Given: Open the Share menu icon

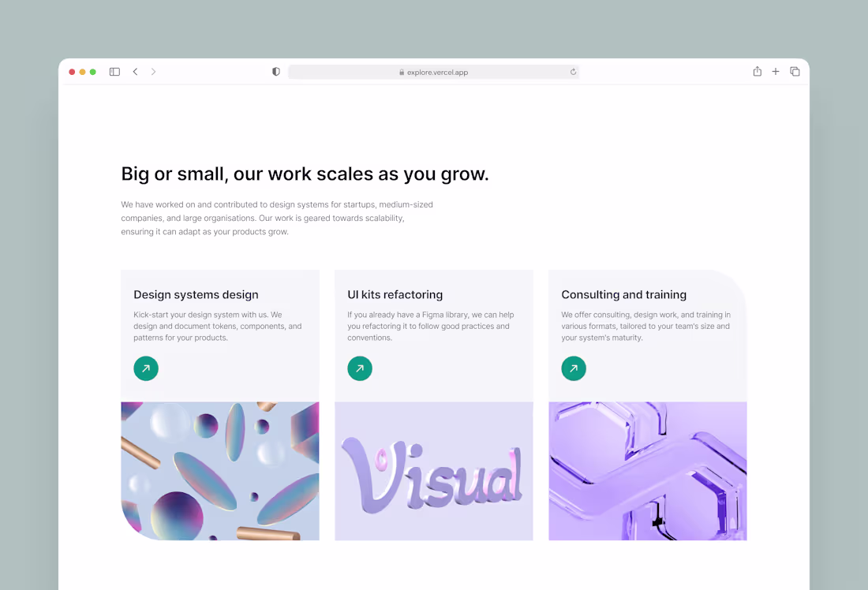Looking at the screenshot, I should pos(757,71).
